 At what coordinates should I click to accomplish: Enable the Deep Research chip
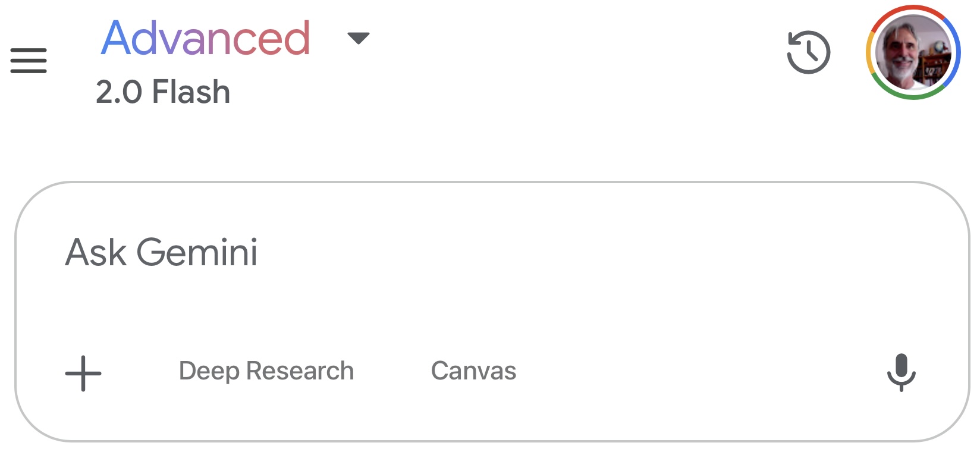tap(266, 371)
